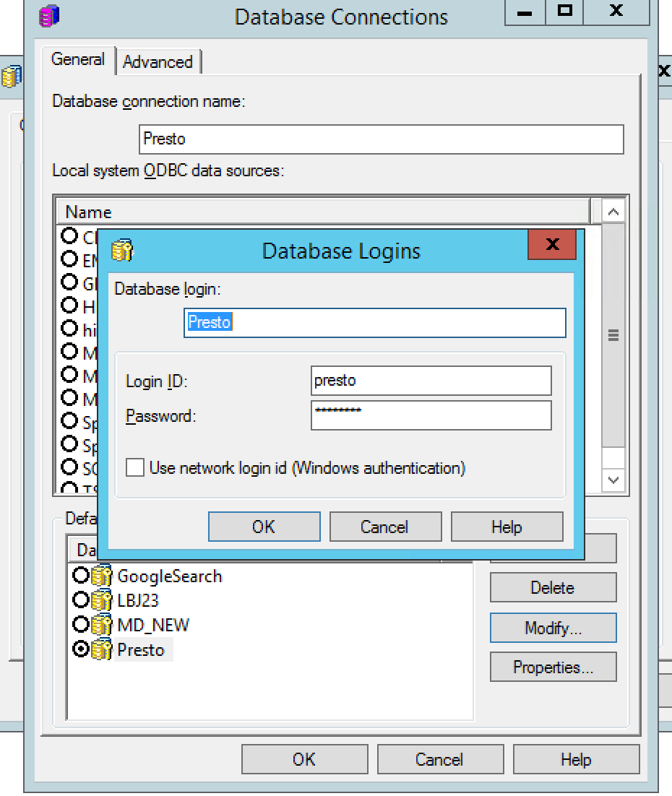Select the LBJ23 radio button

(x=82, y=600)
